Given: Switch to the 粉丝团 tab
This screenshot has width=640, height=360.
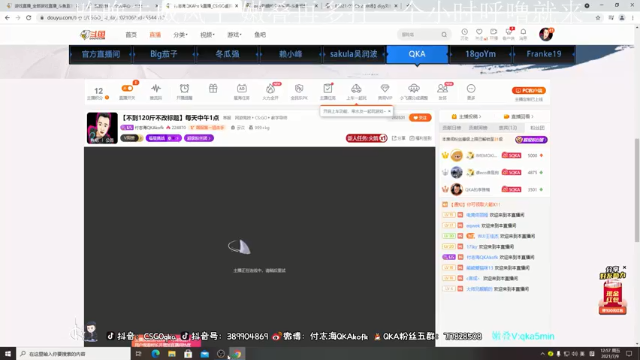Looking at the screenshot, I should pos(537,128).
